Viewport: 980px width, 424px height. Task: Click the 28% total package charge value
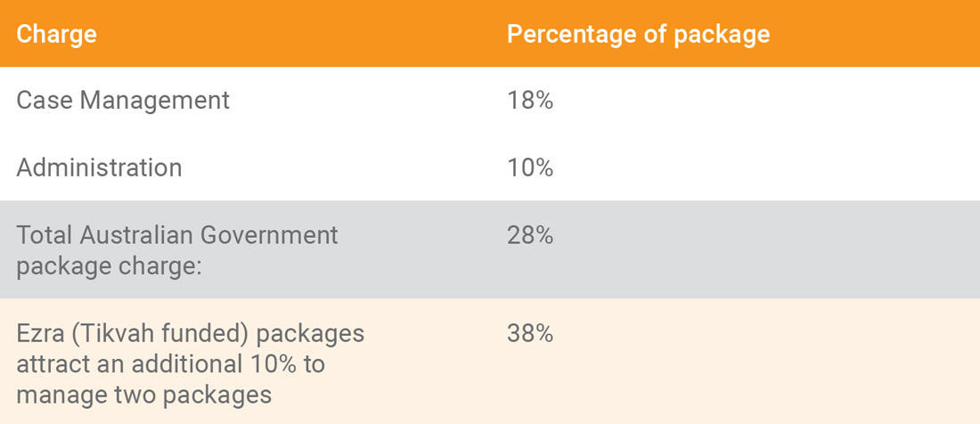[x=530, y=235]
